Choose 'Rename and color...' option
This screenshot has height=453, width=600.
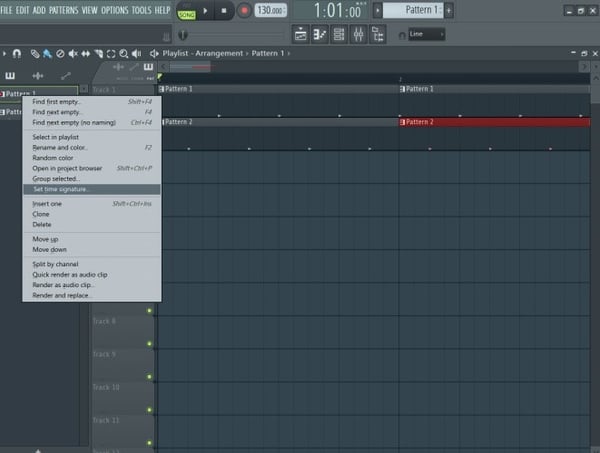pos(92,148)
